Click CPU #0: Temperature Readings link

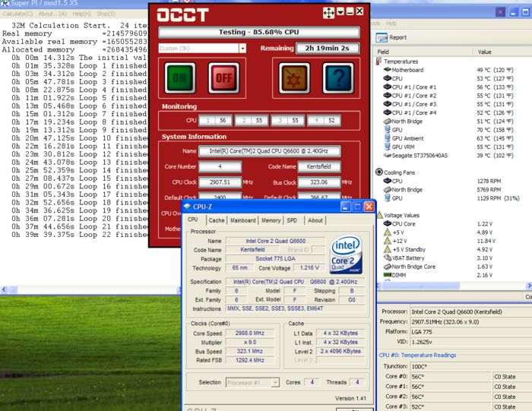tap(417, 355)
